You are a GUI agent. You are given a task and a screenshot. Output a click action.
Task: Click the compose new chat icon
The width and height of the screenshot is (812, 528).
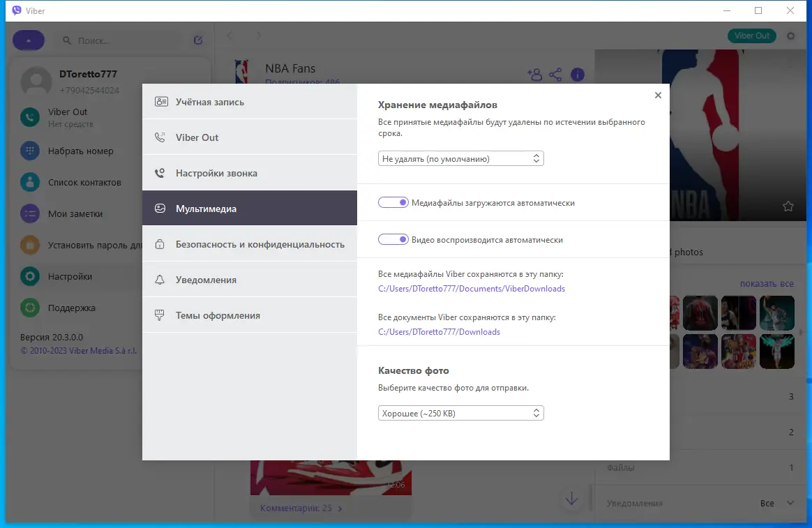coord(197,40)
